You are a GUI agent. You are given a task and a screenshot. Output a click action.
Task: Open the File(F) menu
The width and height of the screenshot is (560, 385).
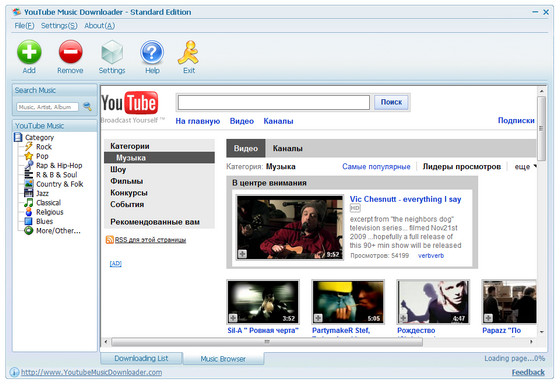24,26
